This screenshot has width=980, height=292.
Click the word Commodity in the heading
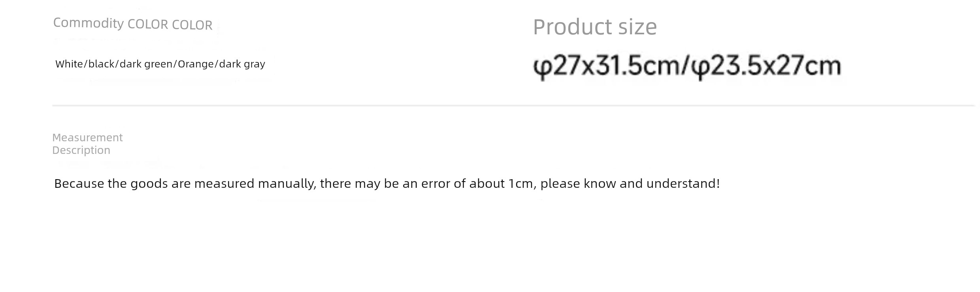pos(89,23)
